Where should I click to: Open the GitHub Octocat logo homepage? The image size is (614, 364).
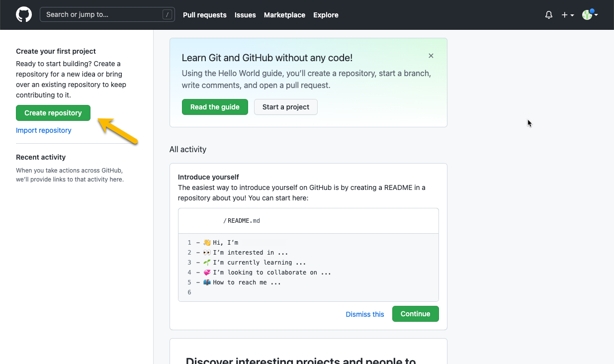(24, 14)
